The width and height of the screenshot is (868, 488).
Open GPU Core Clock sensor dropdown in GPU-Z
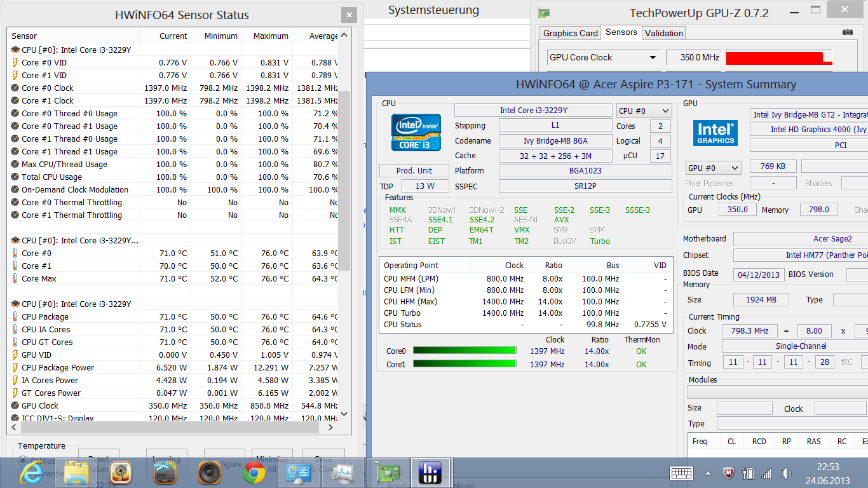(603, 57)
